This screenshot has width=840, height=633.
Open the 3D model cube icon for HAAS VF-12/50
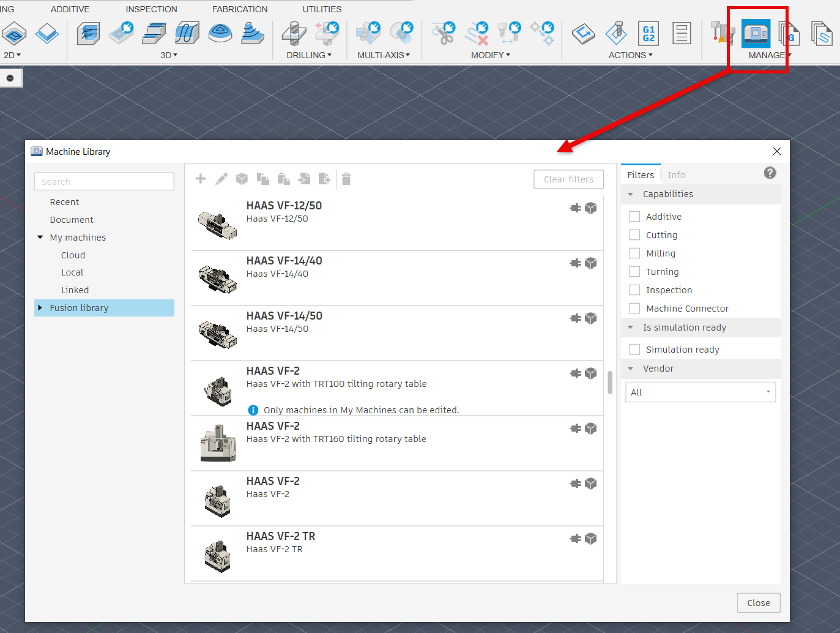coord(590,208)
